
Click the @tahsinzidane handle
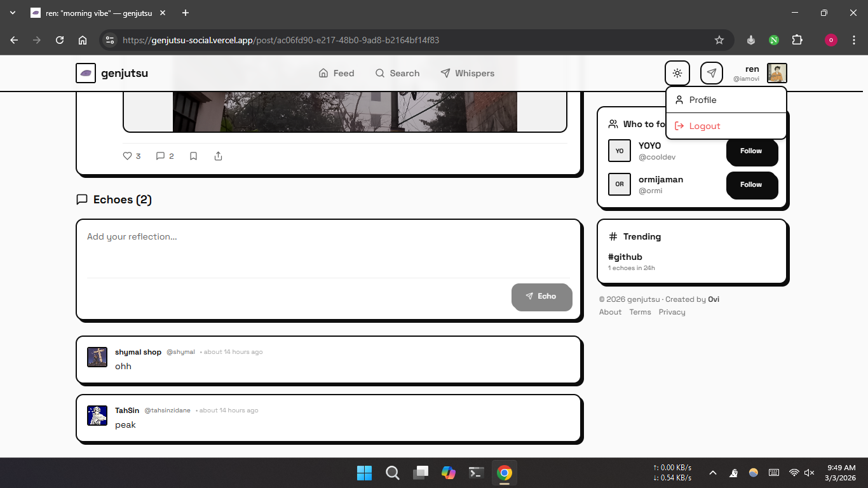[x=167, y=410]
